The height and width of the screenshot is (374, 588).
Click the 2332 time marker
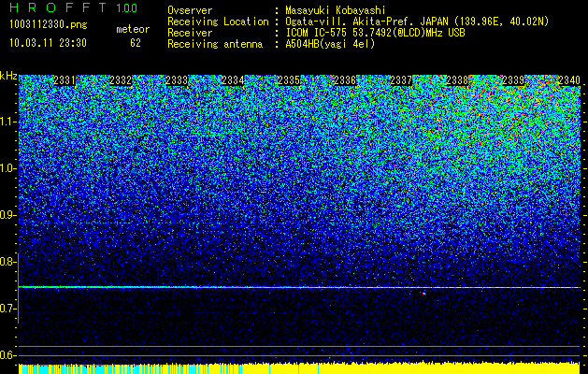coord(121,80)
